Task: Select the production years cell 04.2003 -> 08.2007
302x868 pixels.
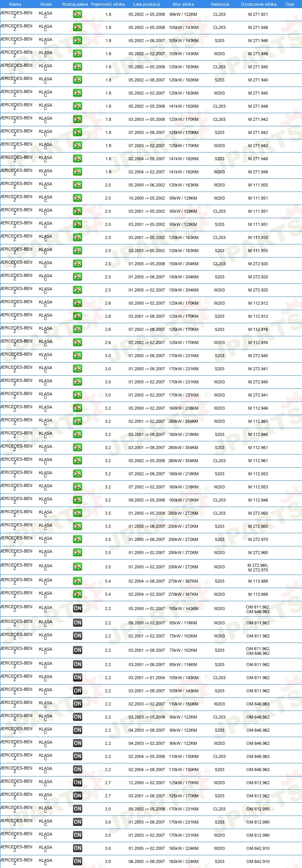Action: pos(147,730)
